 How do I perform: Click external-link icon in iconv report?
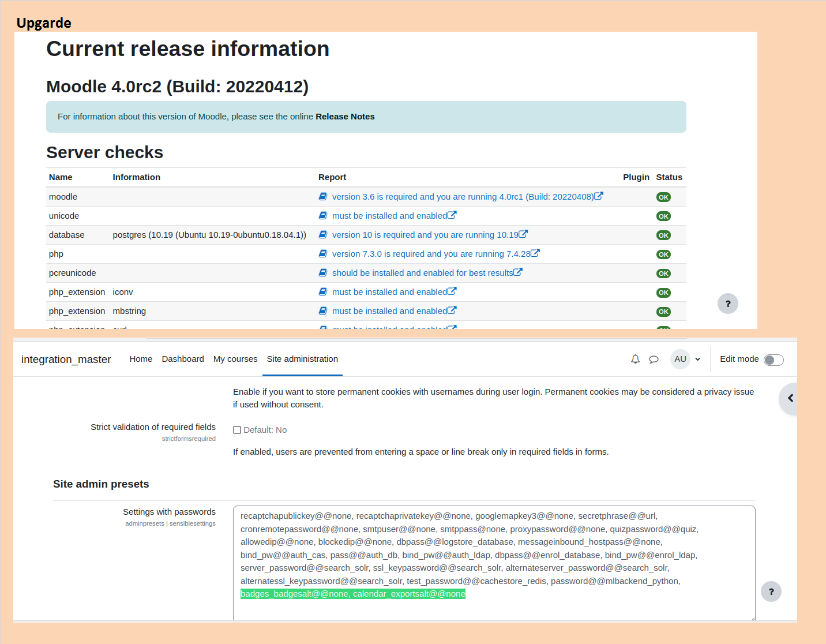coord(452,291)
